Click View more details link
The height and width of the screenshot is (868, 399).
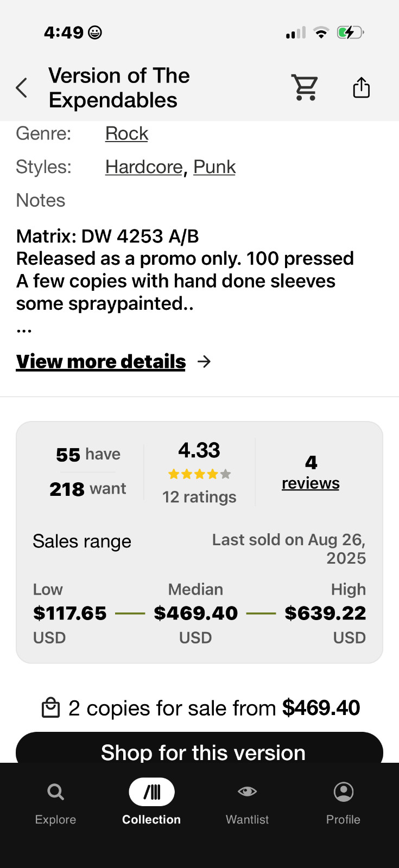coord(101,361)
